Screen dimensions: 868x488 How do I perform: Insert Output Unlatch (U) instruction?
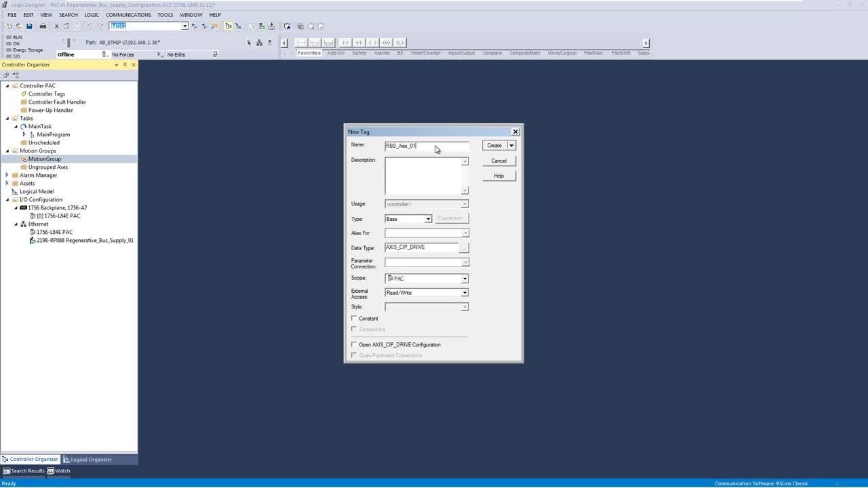(386, 43)
